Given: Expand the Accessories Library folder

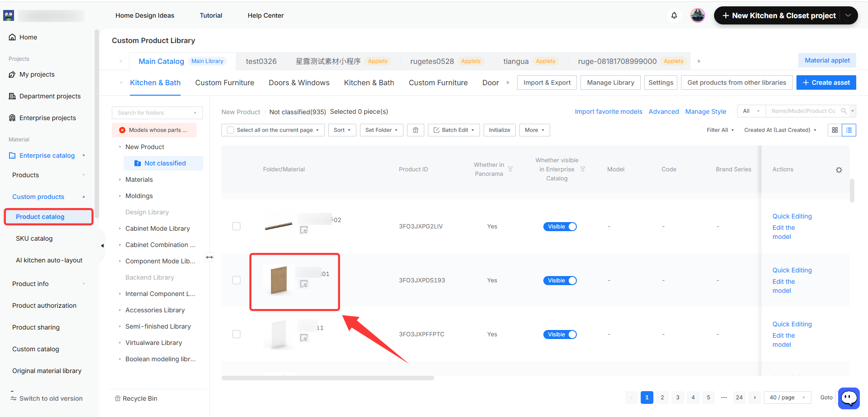Looking at the screenshot, I should tap(120, 310).
